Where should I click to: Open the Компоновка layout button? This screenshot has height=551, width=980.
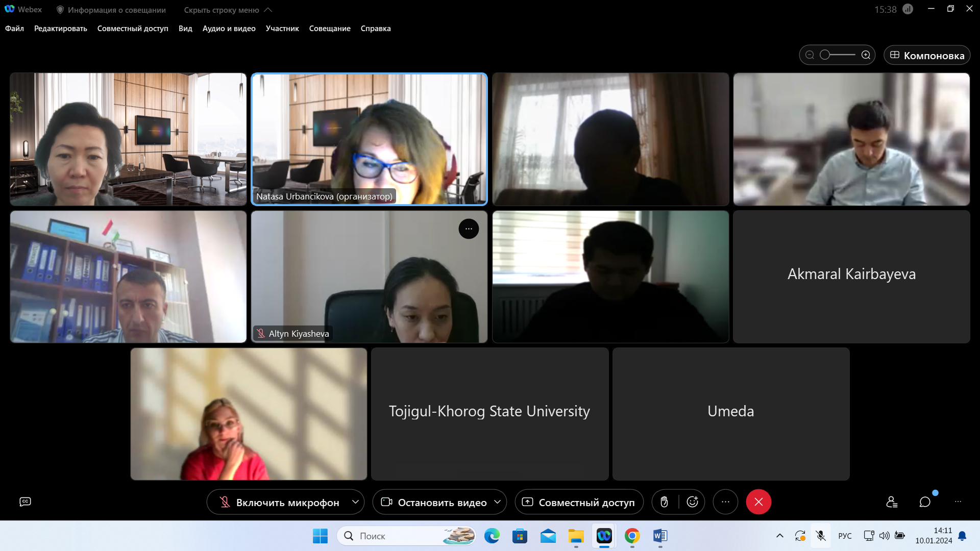[x=927, y=55]
